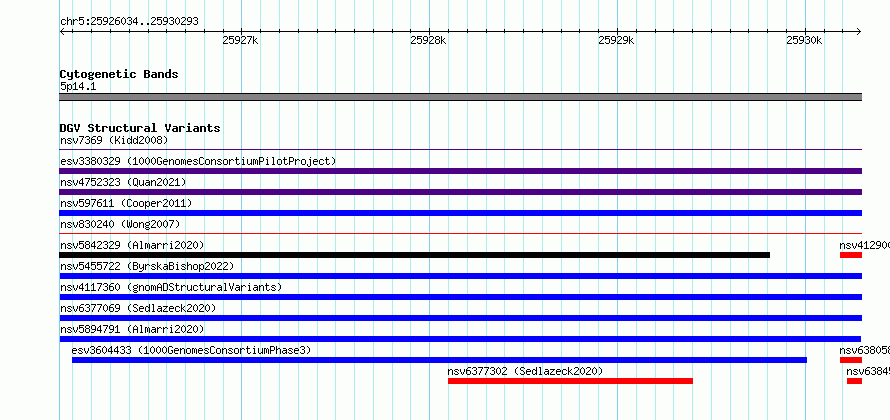
Task: Open esv3380329 (1000GenomesConsortiumPilotProject) label
Action: click(x=198, y=161)
